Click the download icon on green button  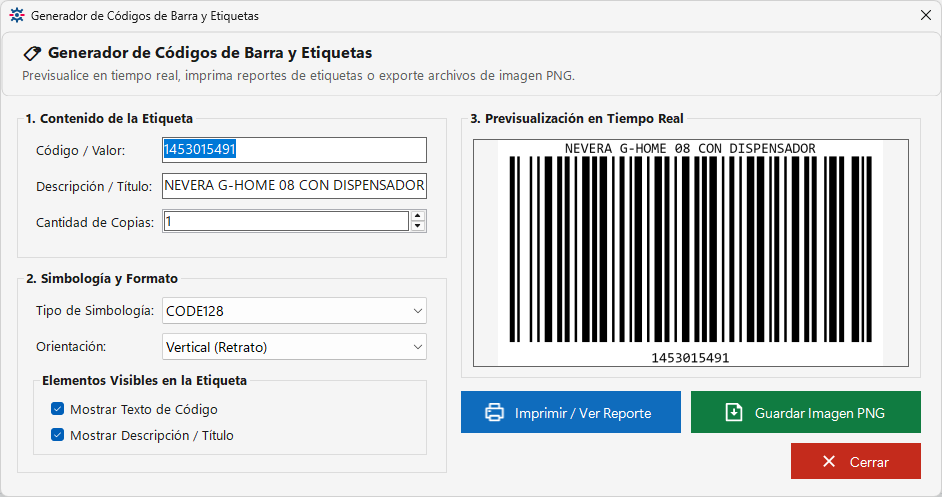734,412
